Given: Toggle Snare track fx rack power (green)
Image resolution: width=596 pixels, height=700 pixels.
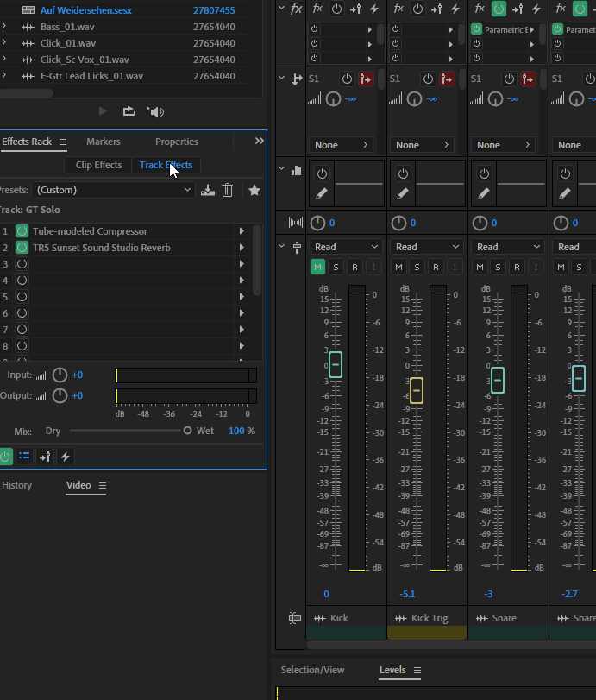Looking at the screenshot, I should tap(499, 9).
